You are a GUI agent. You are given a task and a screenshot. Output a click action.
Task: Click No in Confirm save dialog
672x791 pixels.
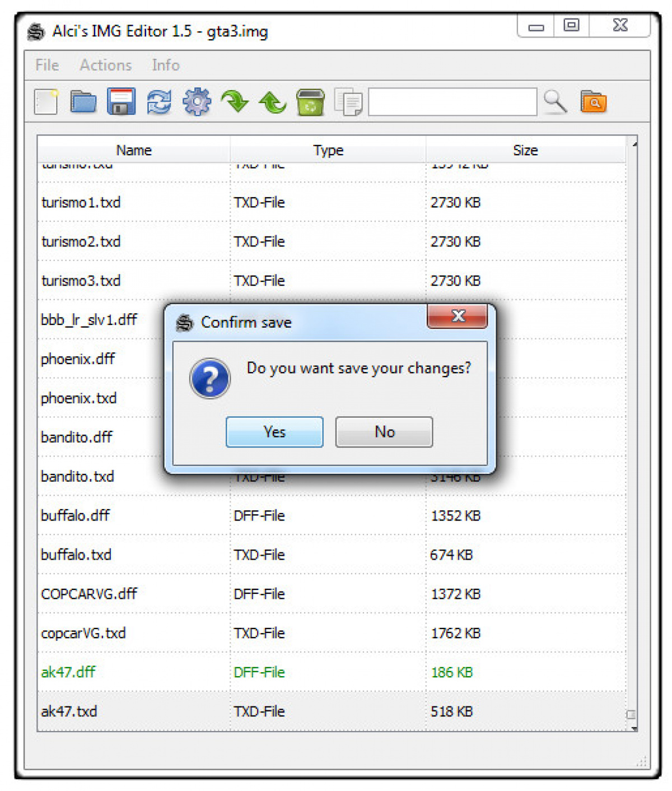click(x=384, y=432)
